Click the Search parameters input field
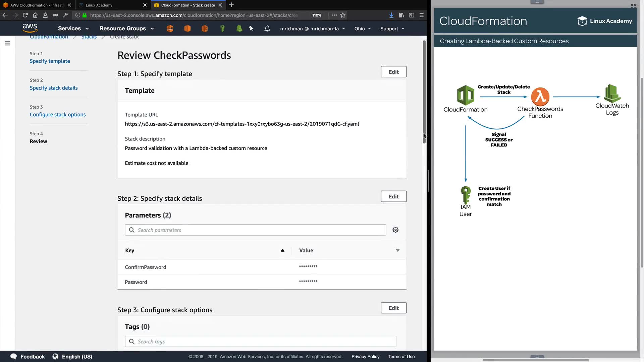 point(258,230)
